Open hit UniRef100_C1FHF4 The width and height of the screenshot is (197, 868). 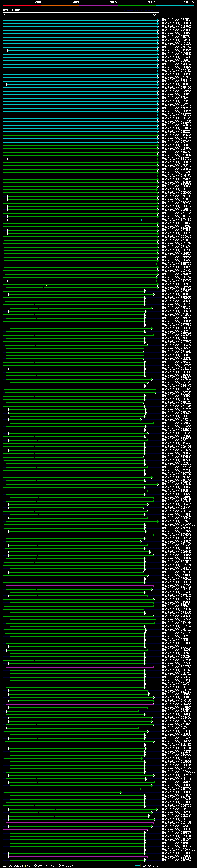tap(177, 23)
